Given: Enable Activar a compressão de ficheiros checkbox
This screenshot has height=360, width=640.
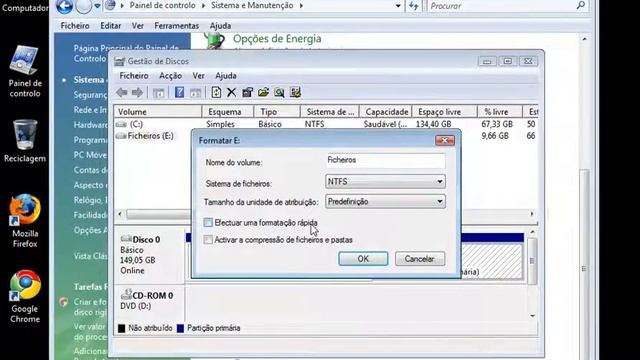Looking at the screenshot, I should click(208, 240).
